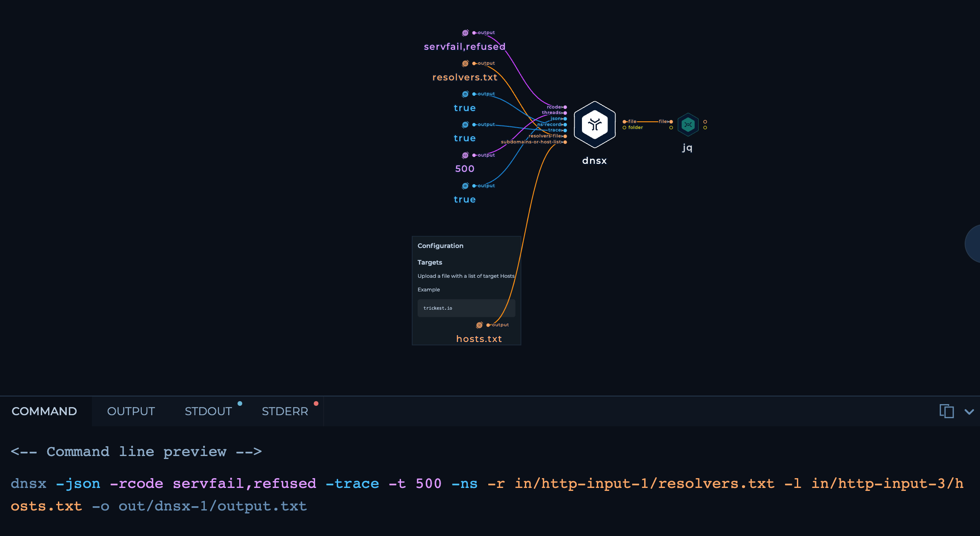Click the rcode input port on dnsx
The width and height of the screenshot is (980, 536).
[x=565, y=107]
